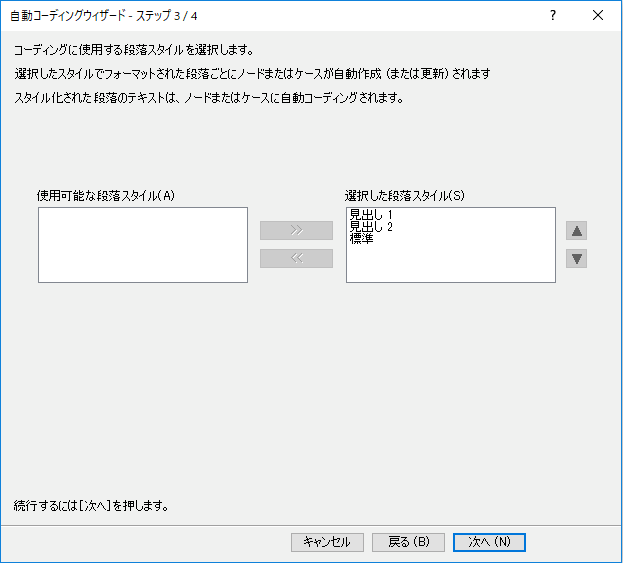Click the 続行するには[次へ]を押します hint text

[x=91, y=505]
